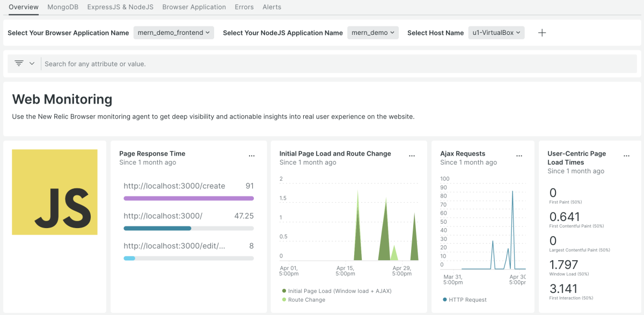Open the Errors tab
644x315 pixels.
tap(244, 7)
